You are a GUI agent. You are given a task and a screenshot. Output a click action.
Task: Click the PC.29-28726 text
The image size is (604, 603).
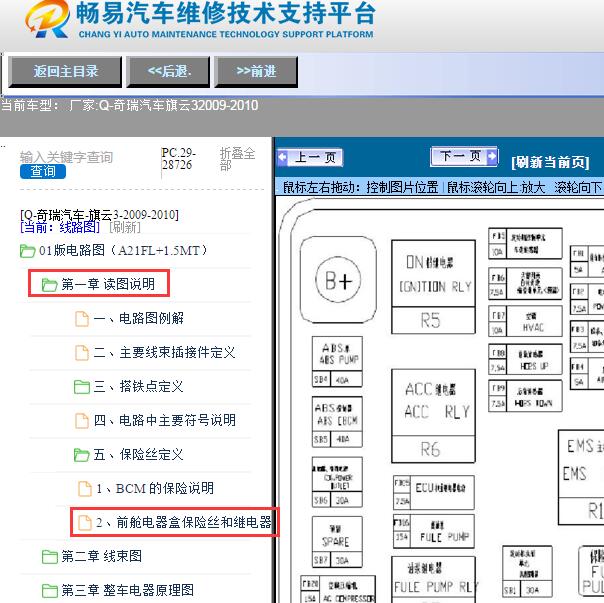[178, 159]
